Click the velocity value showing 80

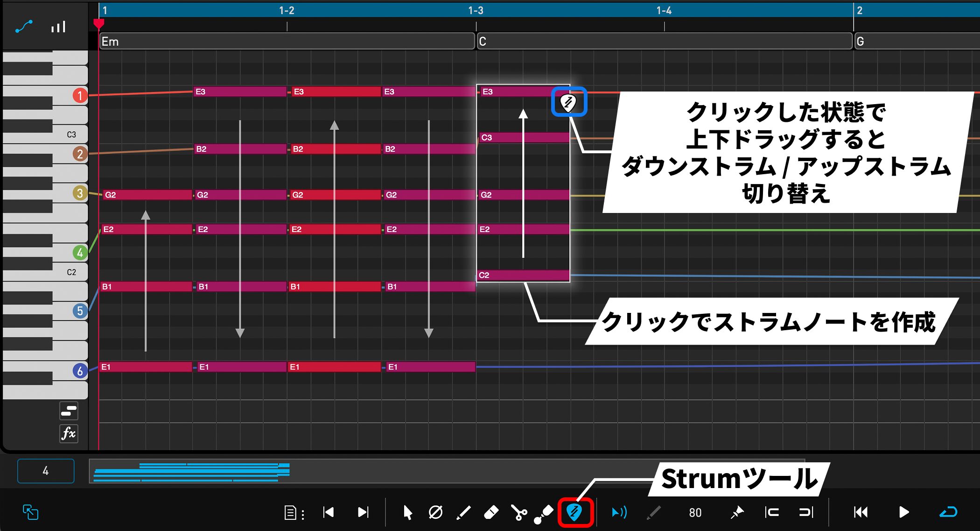[x=694, y=512]
